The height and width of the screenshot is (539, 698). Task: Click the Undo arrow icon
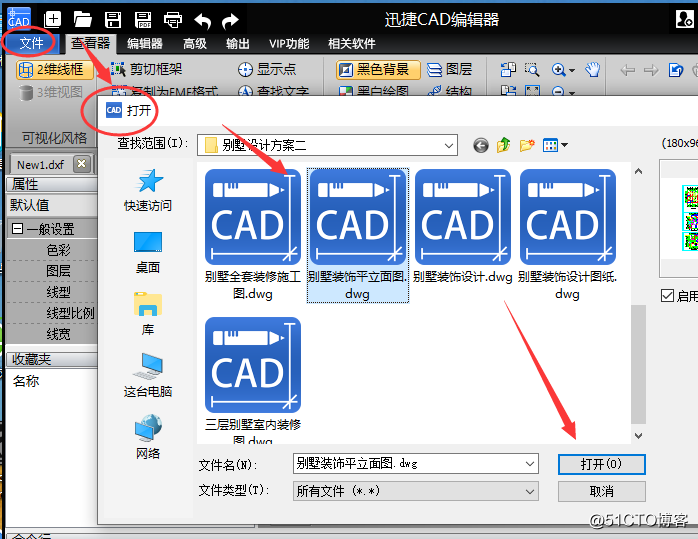point(203,20)
